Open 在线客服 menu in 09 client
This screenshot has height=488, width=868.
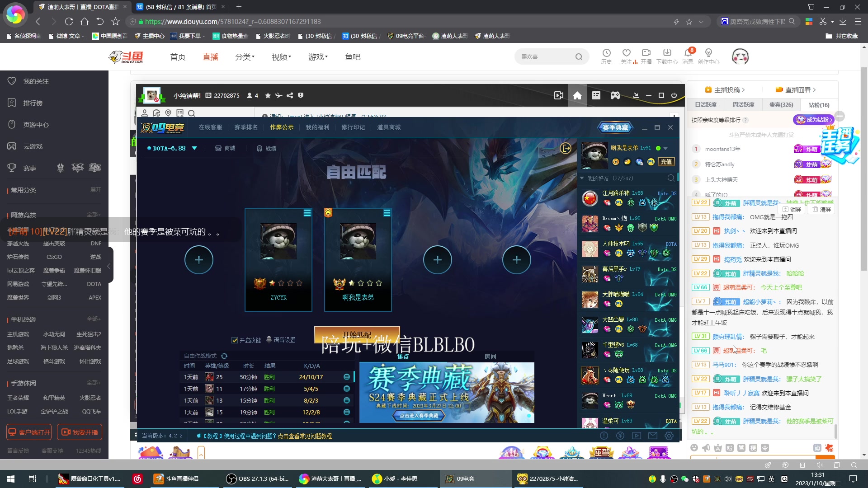coord(210,127)
